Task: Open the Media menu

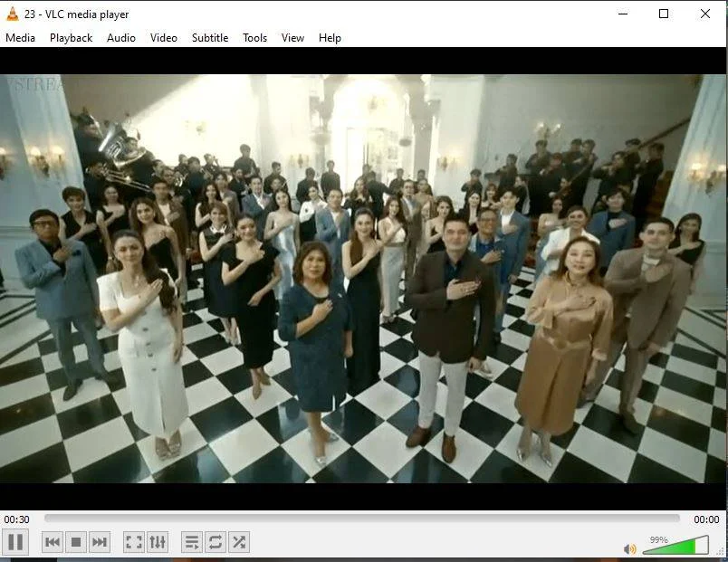Action: tap(21, 38)
